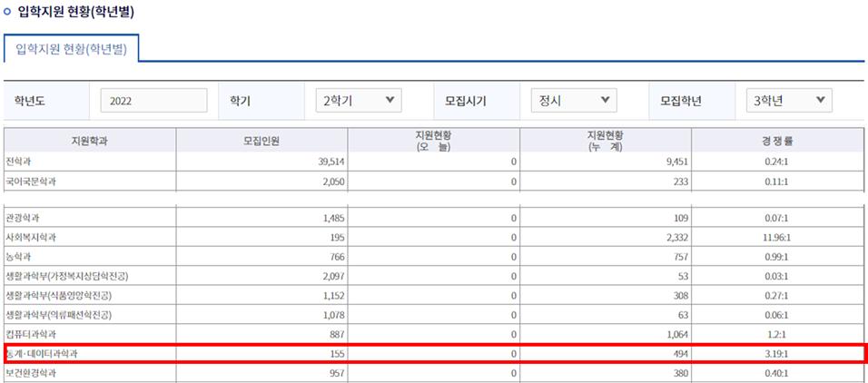The height and width of the screenshot is (383, 868).
Task: Click the 모집인원 column header
Action: 261,141
